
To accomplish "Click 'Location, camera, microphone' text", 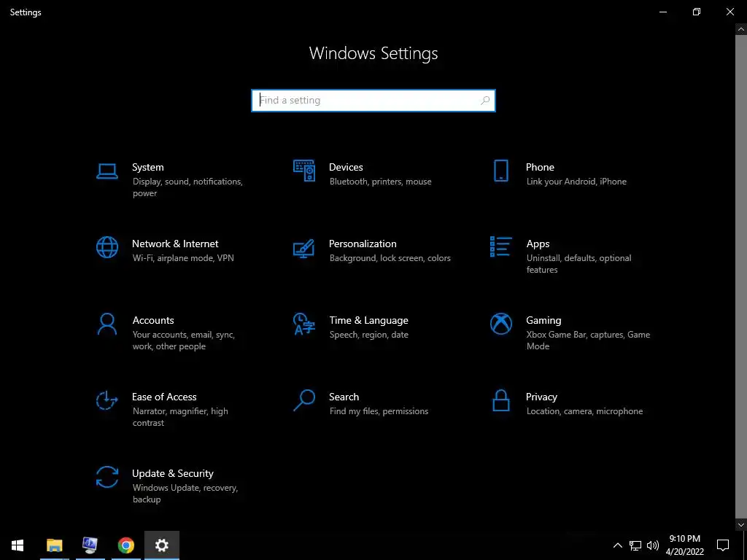I will coord(584,411).
